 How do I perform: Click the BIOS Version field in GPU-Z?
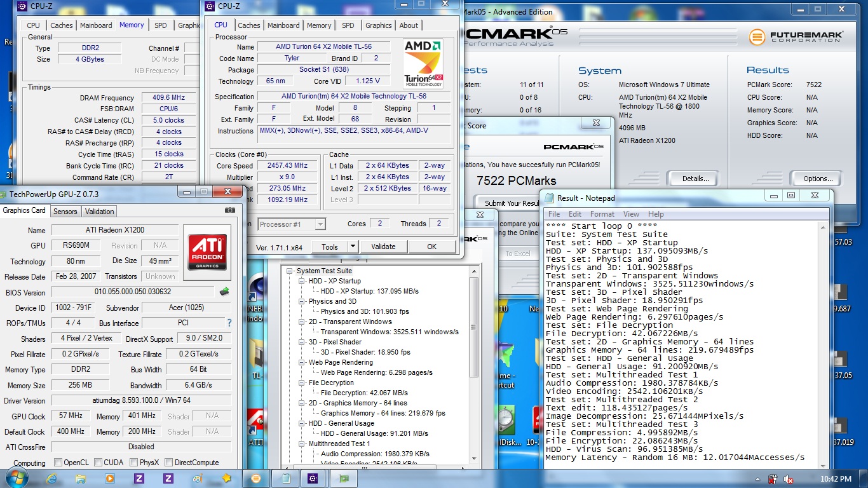click(134, 292)
